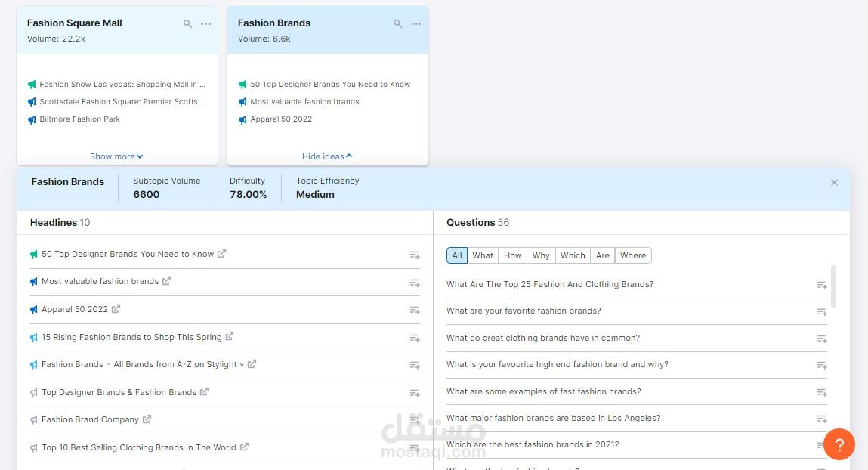Open Fashion Show Las Vegas idea in Mall card
Image resolution: width=868 pixels, height=470 pixels.
[x=122, y=84]
